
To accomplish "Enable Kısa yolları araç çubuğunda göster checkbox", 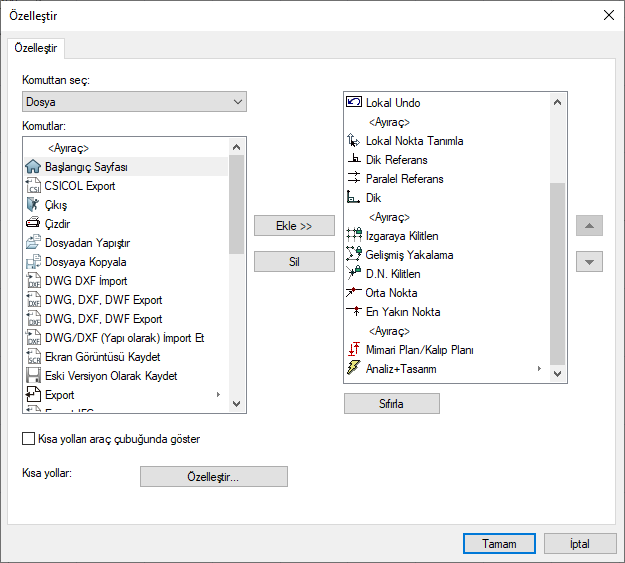I will (28, 439).
